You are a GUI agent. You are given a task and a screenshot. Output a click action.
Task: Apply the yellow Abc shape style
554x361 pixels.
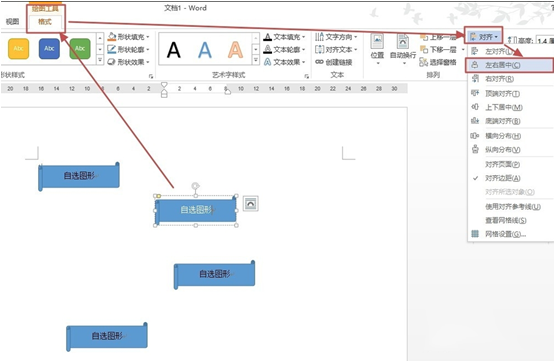click(x=18, y=49)
